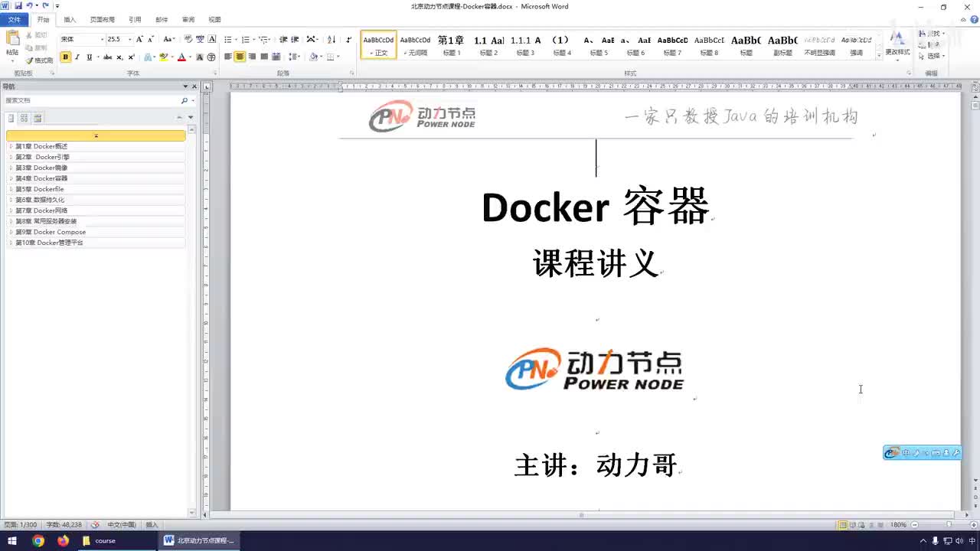
Task: Click the numbered list icon
Action: [x=246, y=39]
